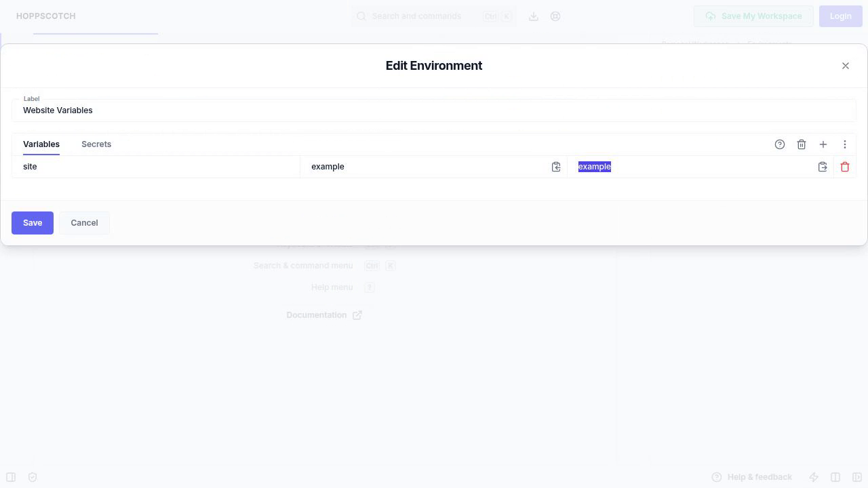The image size is (868, 488).
Task: Open the Search and commands bar
Action: (434, 16)
